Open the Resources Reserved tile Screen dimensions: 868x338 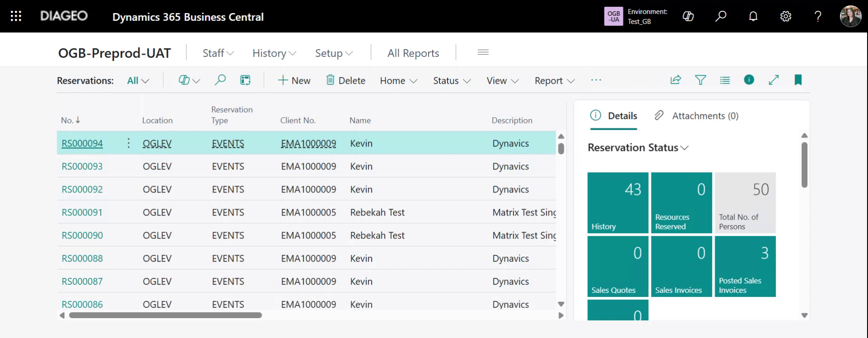tap(682, 202)
